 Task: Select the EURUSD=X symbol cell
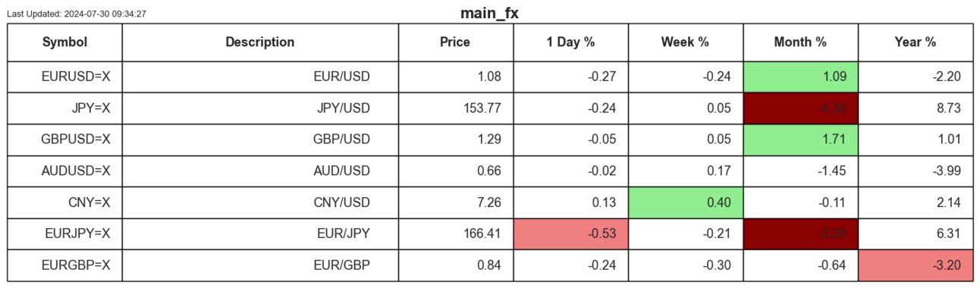tap(64, 77)
